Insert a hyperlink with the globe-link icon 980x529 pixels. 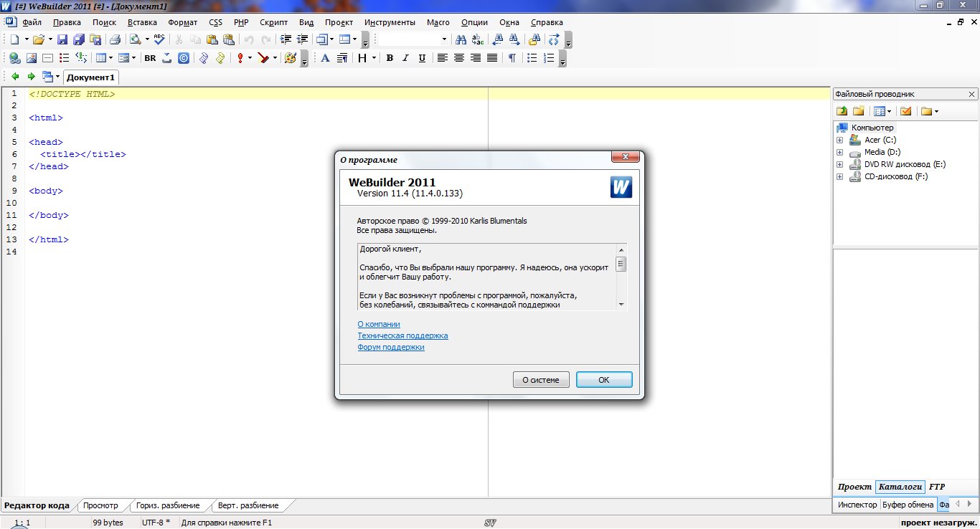point(14,58)
